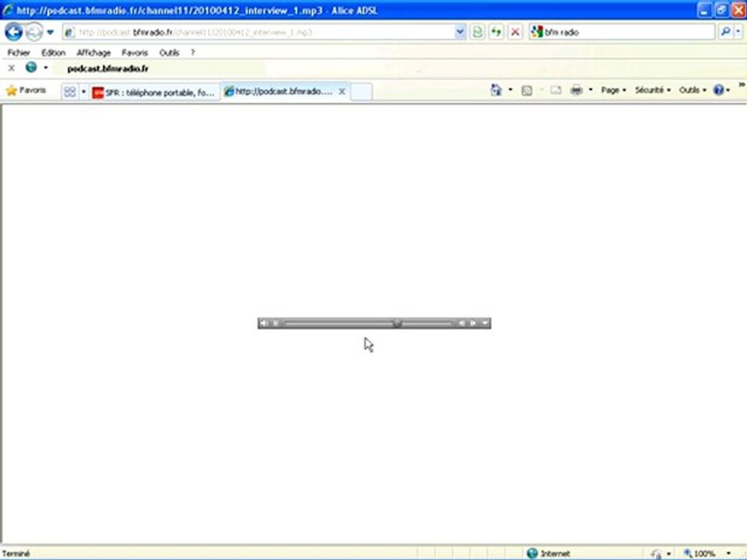Restore down the browser window
747x560 pixels.
pyautogui.click(x=721, y=10)
